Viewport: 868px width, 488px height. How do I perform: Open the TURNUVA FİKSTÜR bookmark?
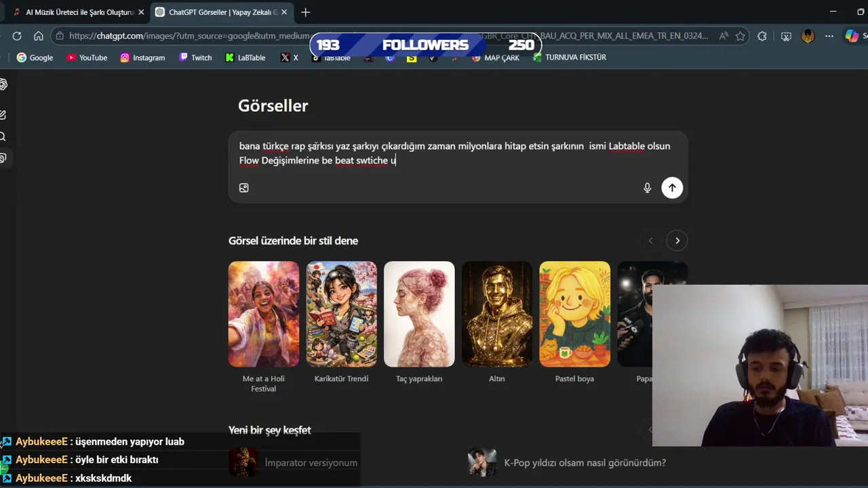click(570, 58)
